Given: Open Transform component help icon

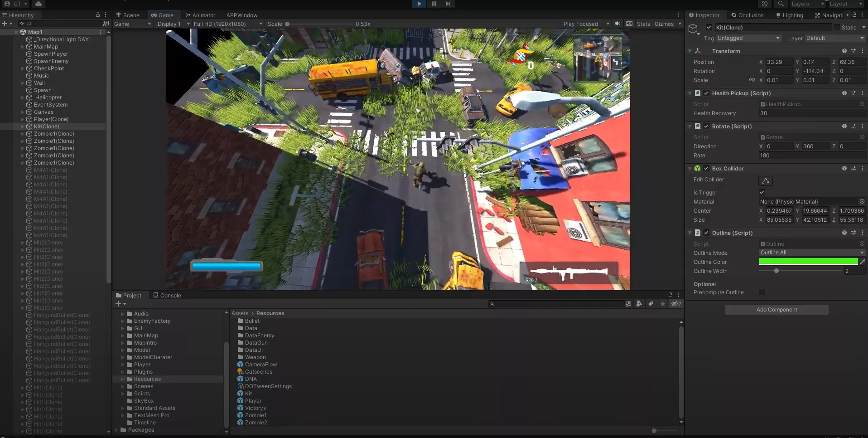Looking at the screenshot, I should (x=844, y=51).
